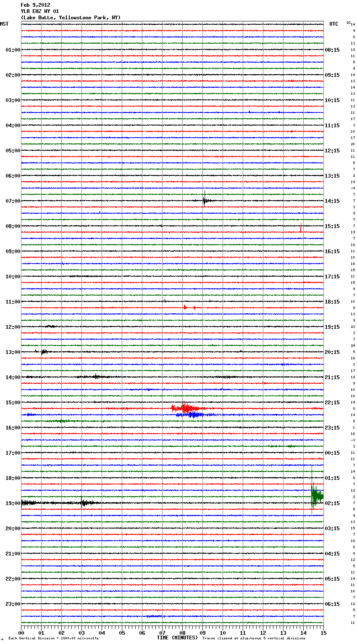Select the 22:15 UTC time label
This screenshot has width=357, height=644.
(x=332, y=403)
